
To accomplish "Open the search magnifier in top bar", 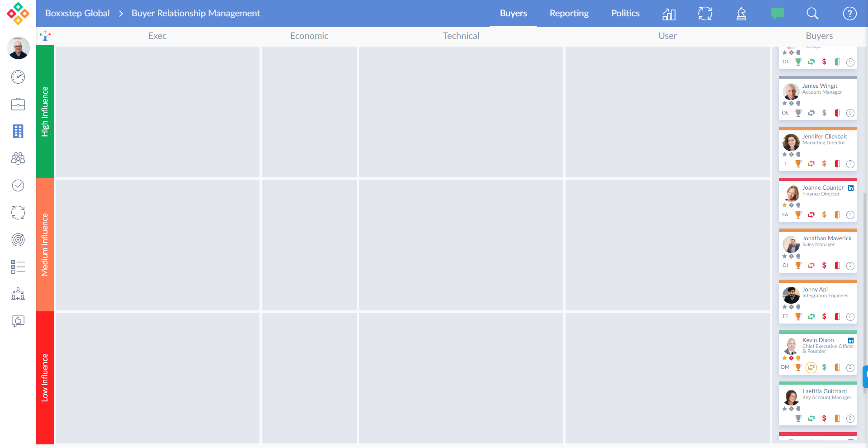I will pos(812,14).
